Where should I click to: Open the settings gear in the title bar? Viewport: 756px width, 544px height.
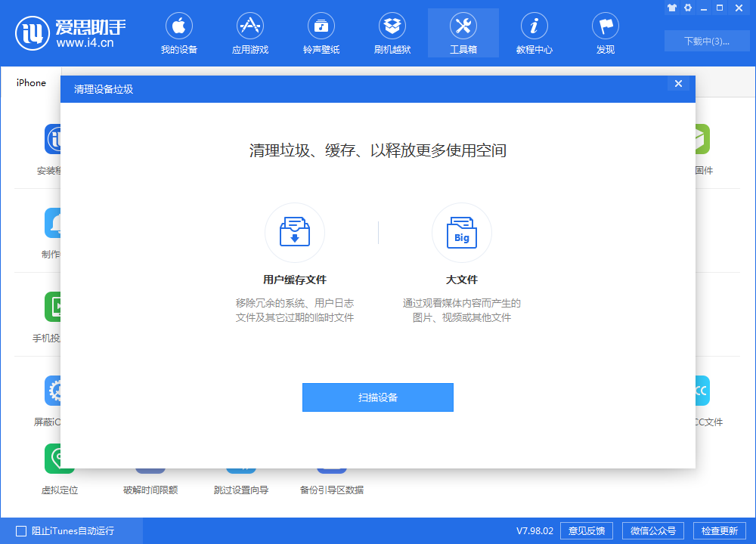pos(687,8)
